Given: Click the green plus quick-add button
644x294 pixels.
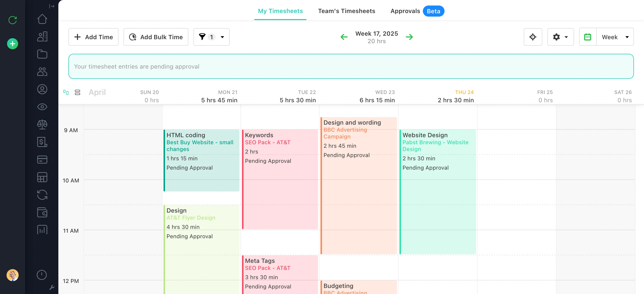Looking at the screenshot, I should [x=13, y=44].
